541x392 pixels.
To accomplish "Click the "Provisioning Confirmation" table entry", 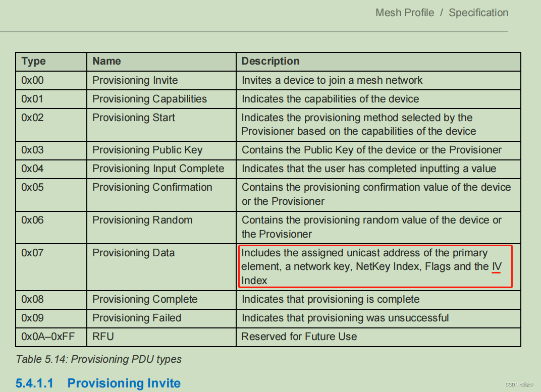I will click(x=152, y=187).
